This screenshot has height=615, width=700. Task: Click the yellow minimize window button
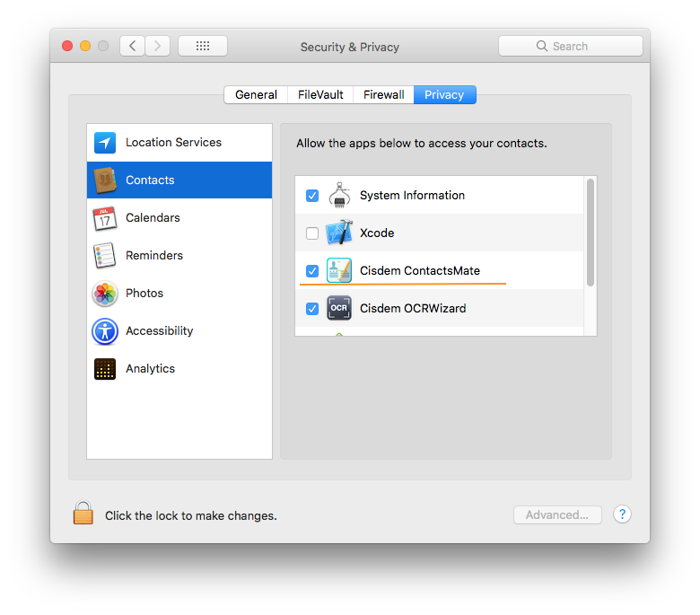85,46
